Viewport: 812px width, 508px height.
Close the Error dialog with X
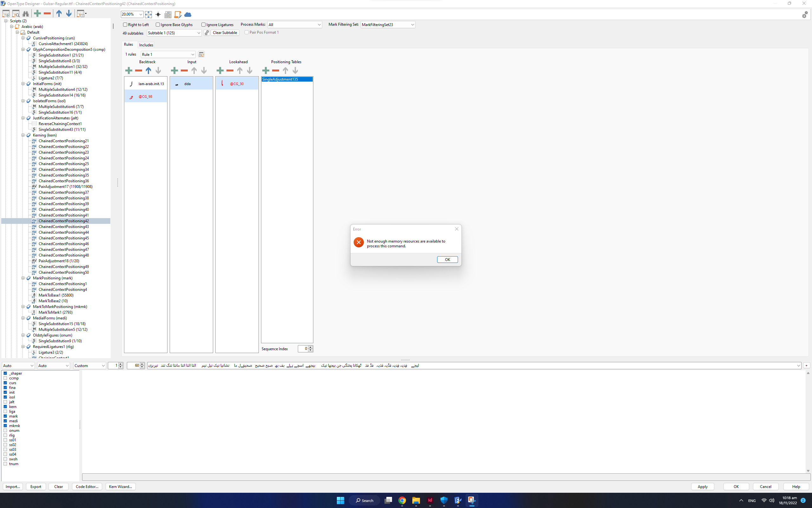coord(456,229)
